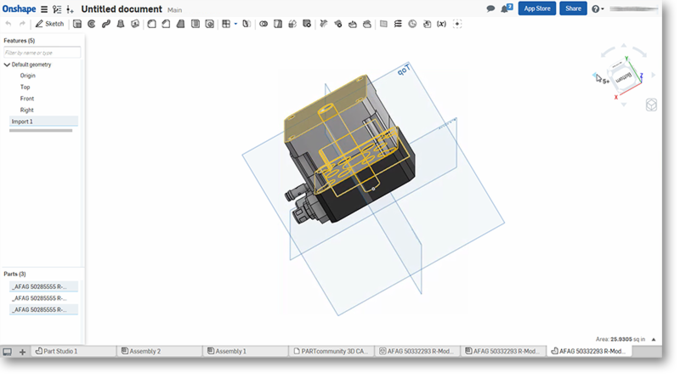Open the Help menu dropdown
Screen dimensions: 680x379
598,9
